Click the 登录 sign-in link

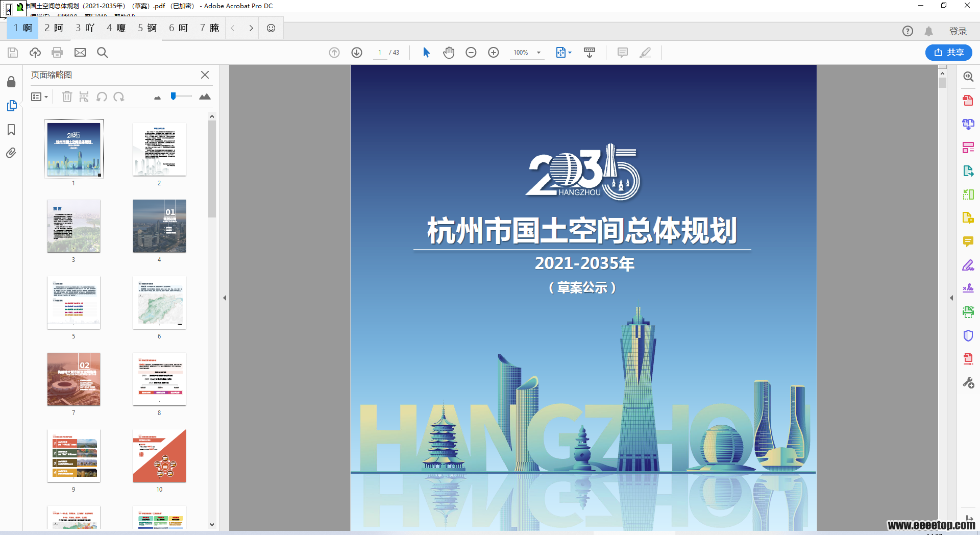point(958,31)
